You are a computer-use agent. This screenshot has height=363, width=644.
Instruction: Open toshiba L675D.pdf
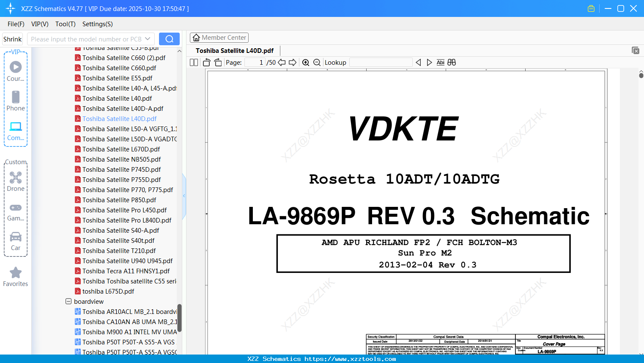pyautogui.click(x=108, y=291)
